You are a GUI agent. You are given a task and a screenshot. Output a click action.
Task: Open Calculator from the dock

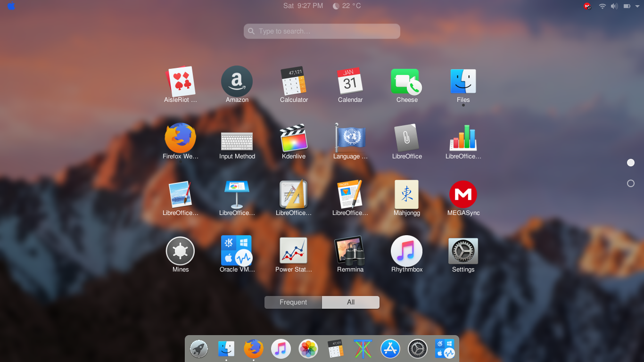point(336,349)
